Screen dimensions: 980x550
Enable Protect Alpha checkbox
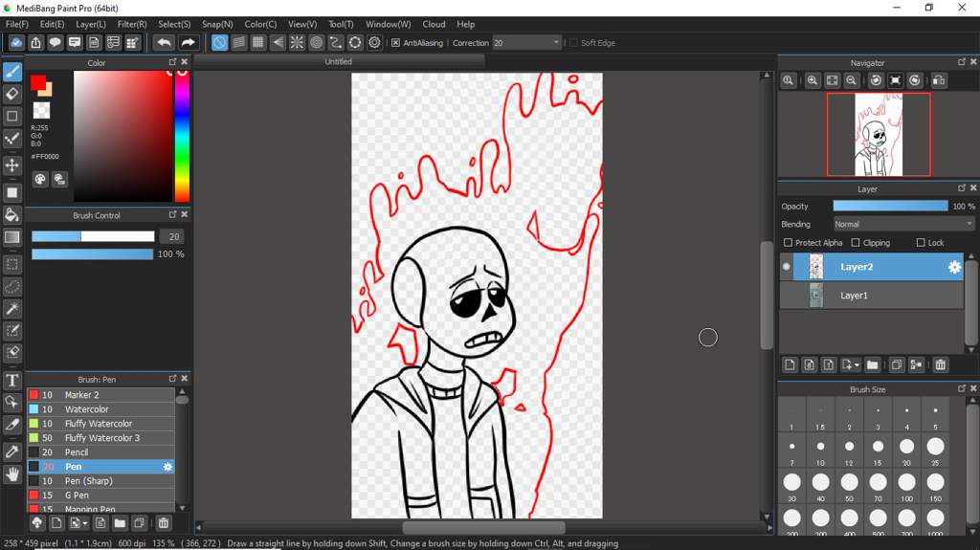point(788,243)
